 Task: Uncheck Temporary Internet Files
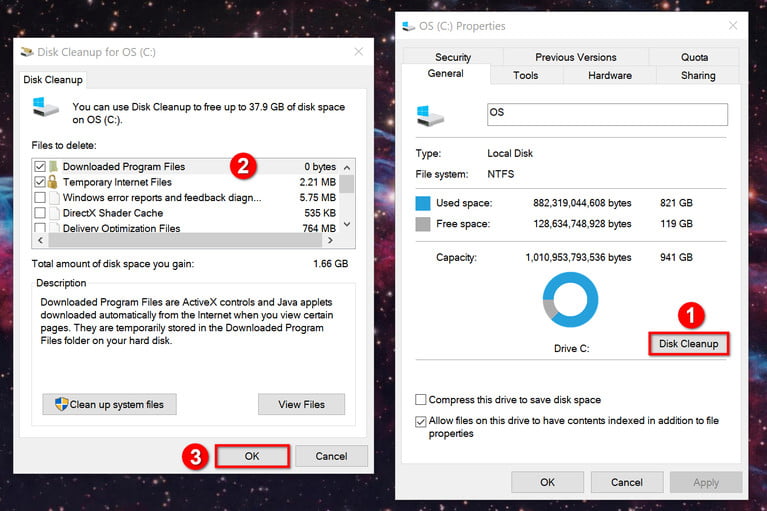pos(40,182)
